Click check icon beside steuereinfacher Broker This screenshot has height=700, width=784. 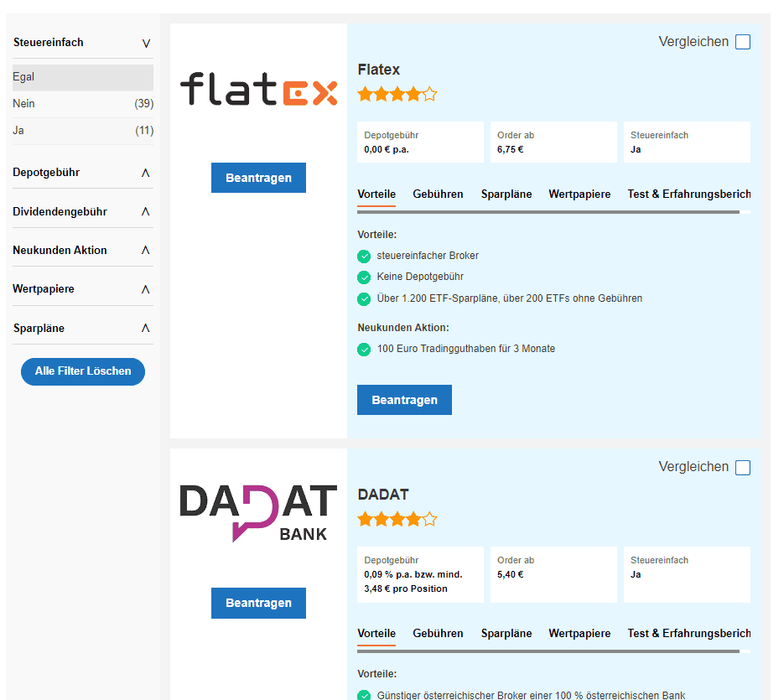coord(364,257)
